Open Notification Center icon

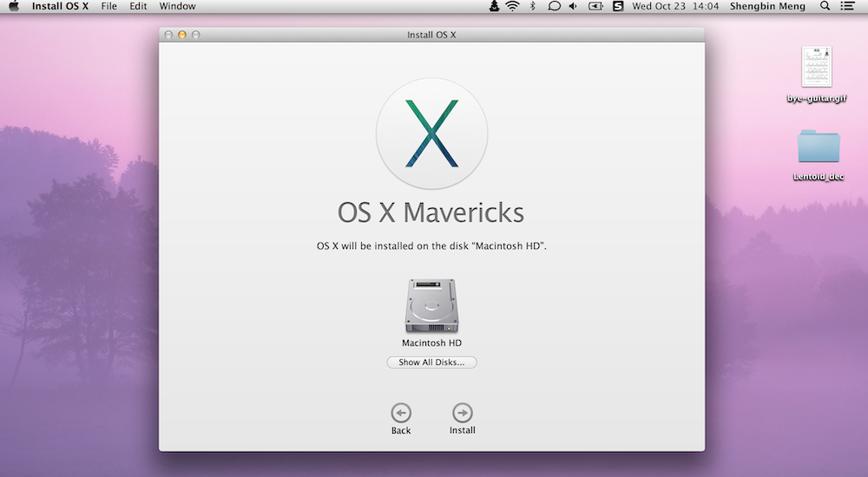(x=847, y=6)
